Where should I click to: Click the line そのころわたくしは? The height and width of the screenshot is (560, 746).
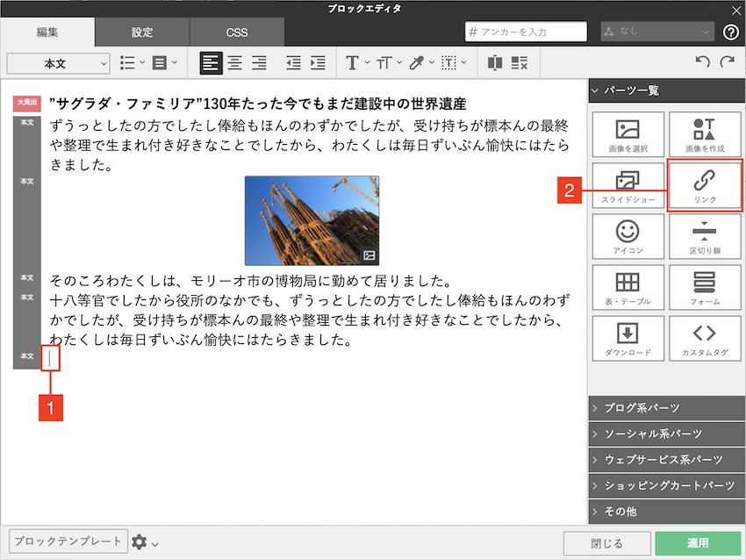(x=251, y=281)
